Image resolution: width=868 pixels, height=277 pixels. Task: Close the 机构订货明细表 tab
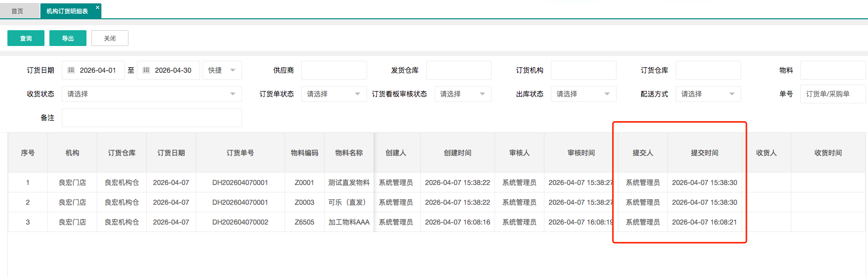click(x=97, y=7)
